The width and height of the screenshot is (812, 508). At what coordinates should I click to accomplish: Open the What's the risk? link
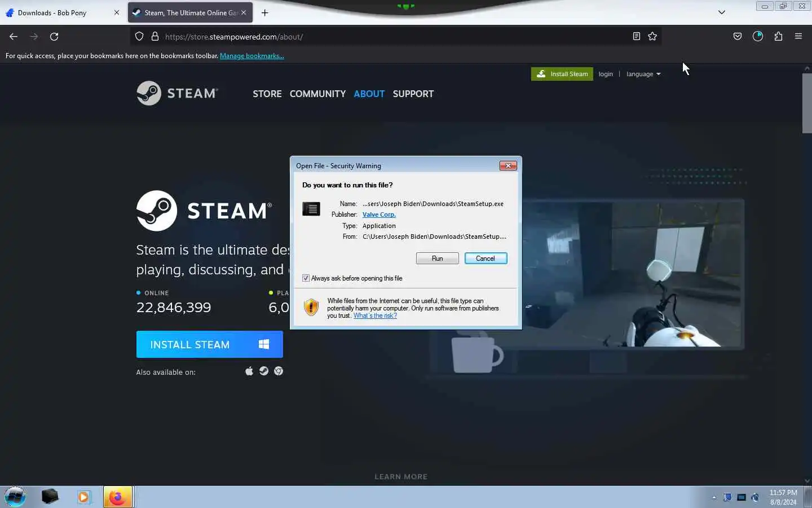click(x=375, y=316)
